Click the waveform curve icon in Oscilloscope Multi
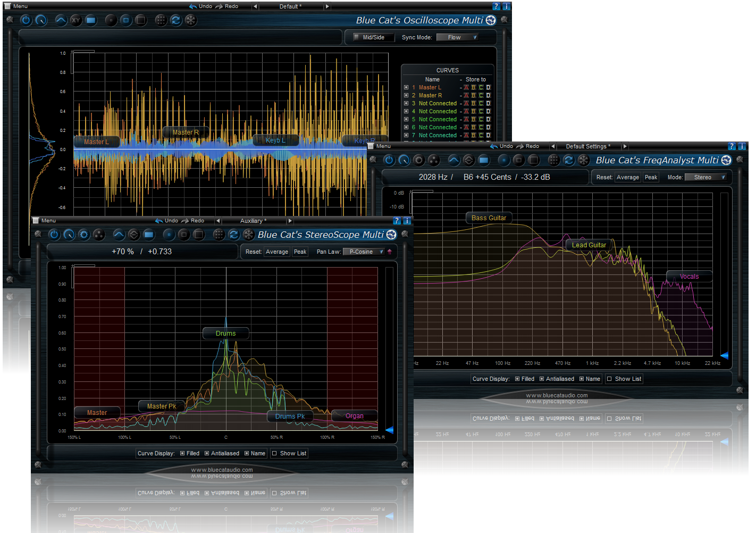Viewport: 756px width, 533px height. pos(61,20)
